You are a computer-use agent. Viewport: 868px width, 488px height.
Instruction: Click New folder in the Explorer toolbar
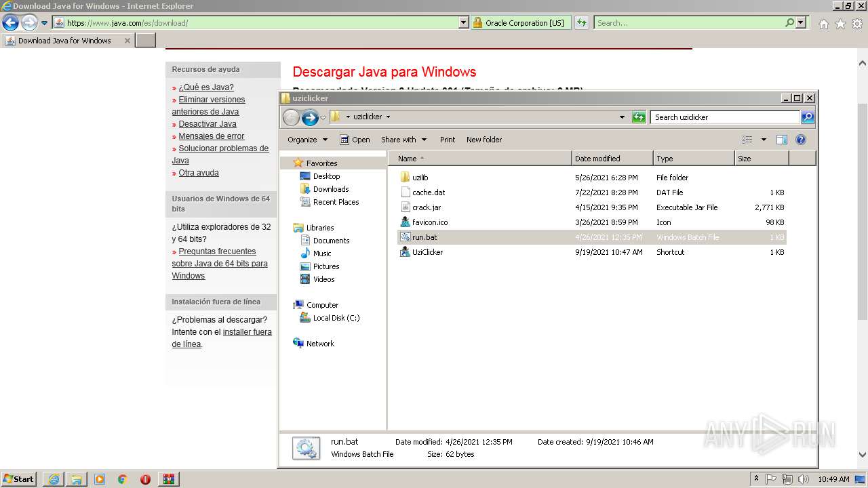point(484,140)
